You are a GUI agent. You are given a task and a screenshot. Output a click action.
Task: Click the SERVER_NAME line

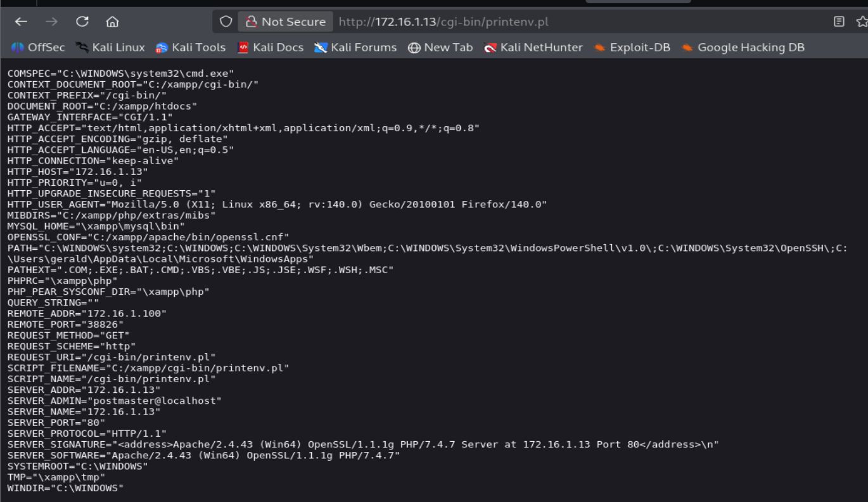[x=84, y=411]
